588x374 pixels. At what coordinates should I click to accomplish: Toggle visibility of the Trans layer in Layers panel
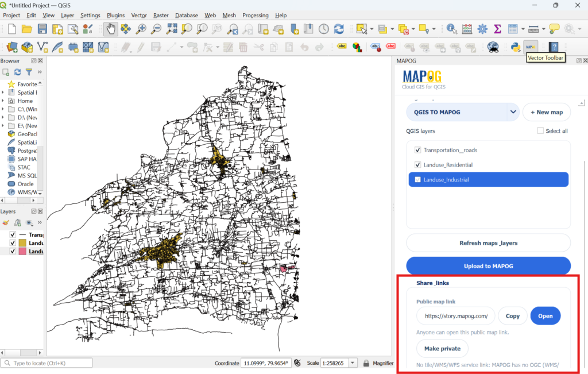point(13,234)
